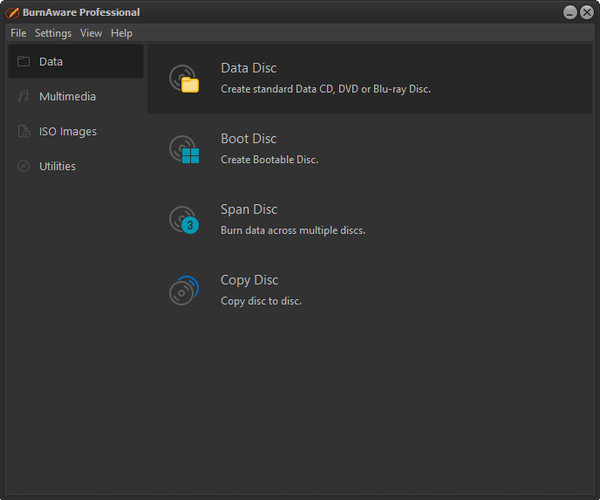Screen dimensions: 600x500
Task: Minimize the BurnAware Professional window
Action: [569, 13]
